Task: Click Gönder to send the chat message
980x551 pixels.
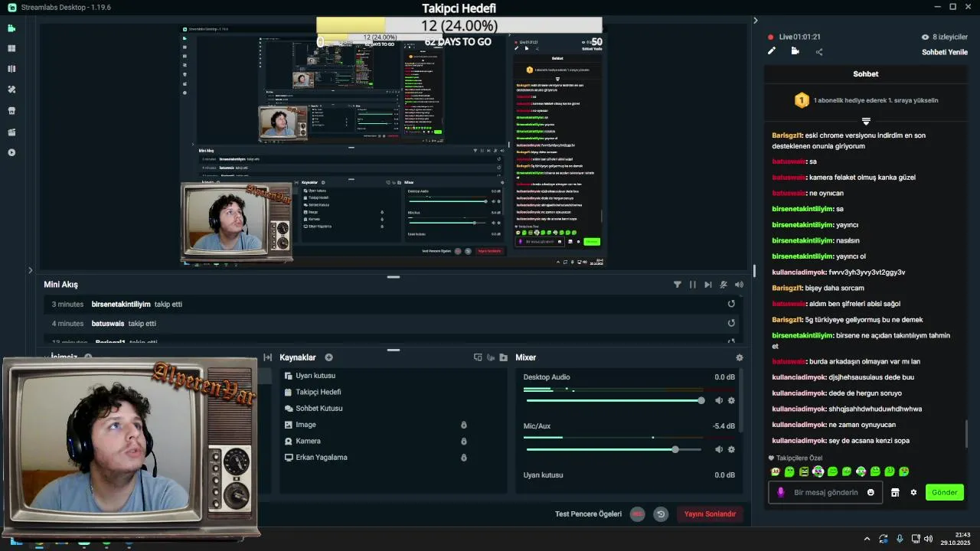Action: pyautogui.click(x=944, y=492)
